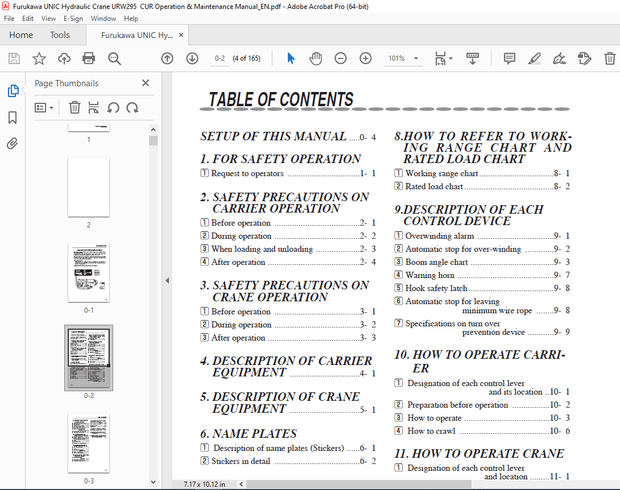Open the Attachments paperclip icon

[x=13, y=143]
